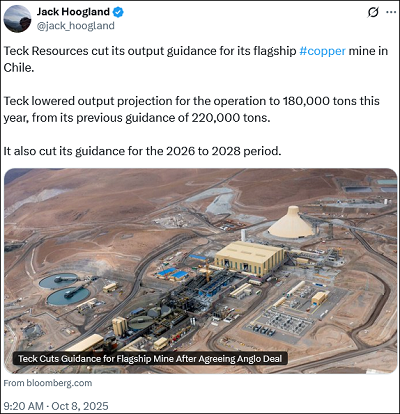Click the blue-roofed buildings in the photo
This screenshot has width=400, height=414.
pos(173,273)
